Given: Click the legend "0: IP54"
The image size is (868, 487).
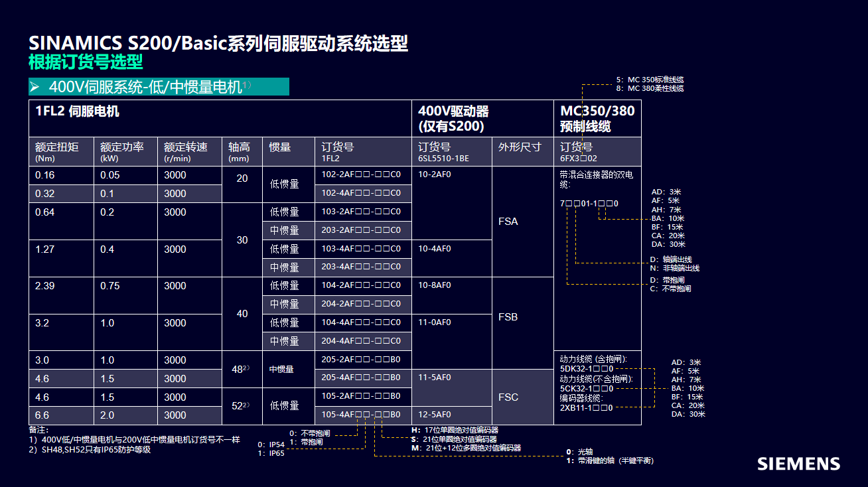Looking at the screenshot, I should 271,445.
